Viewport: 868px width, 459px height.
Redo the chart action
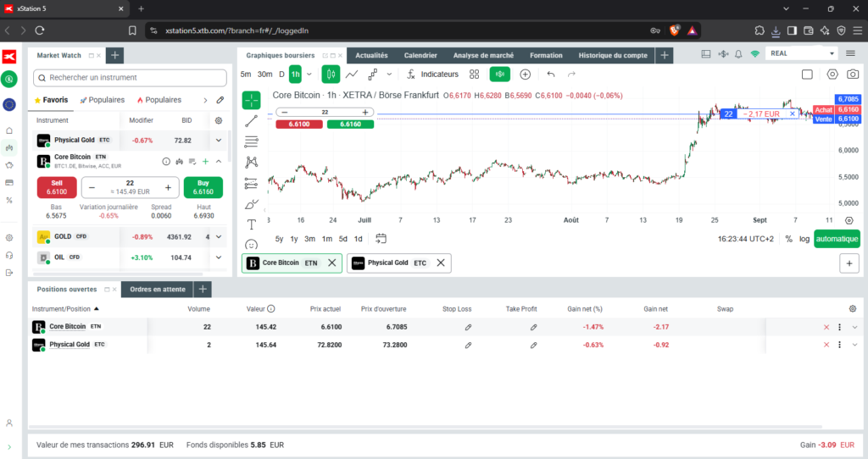click(571, 75)
